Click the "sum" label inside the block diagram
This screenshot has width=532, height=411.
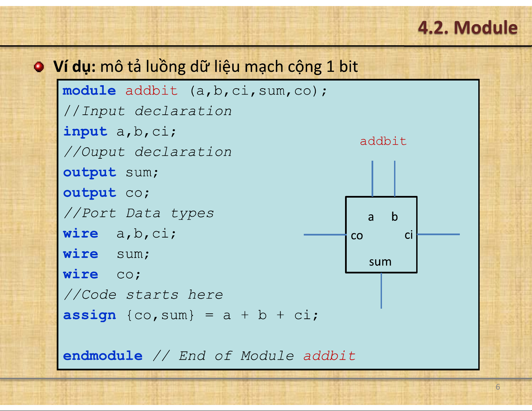pos(380,262)
